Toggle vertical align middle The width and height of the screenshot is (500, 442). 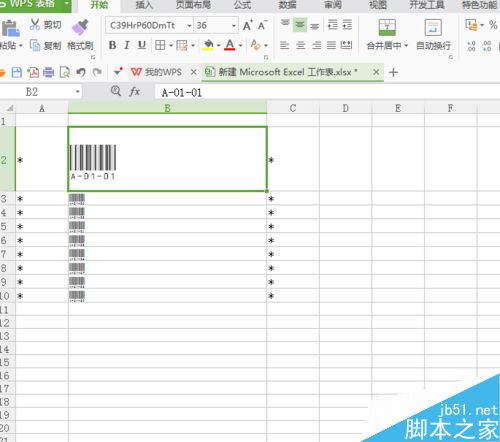300,25
